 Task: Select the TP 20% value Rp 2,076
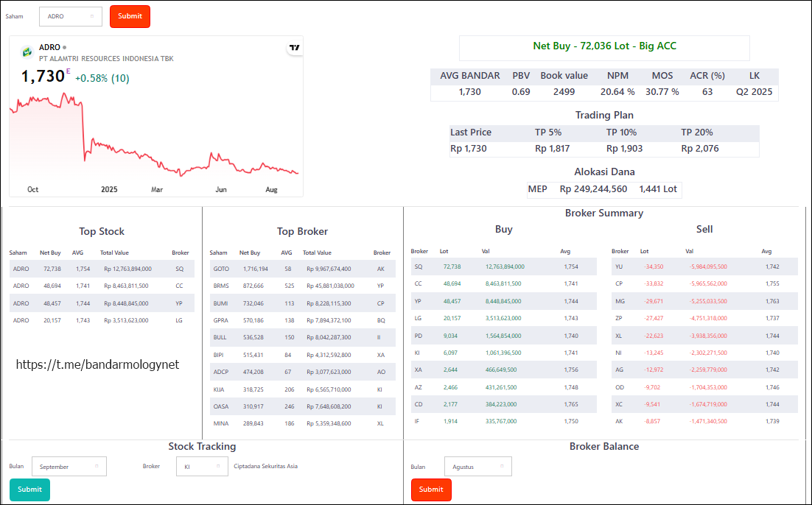coord(699,149)
